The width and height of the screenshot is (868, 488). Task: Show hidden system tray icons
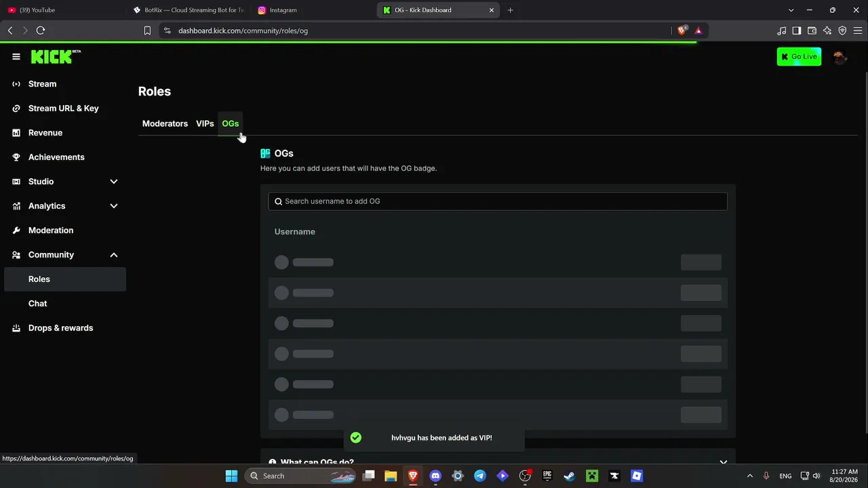tap(750, 476)
